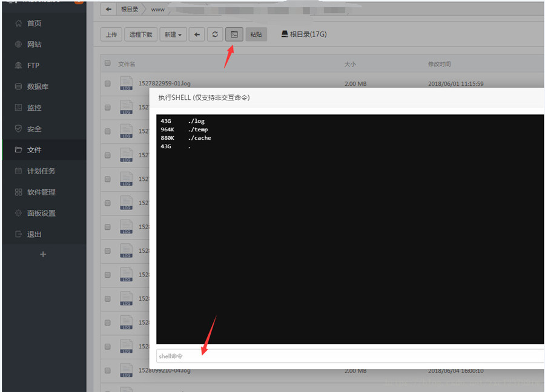Open file 1527822959-01.log
The width and height of the screenshot is (545, 392).
(164, 83)
